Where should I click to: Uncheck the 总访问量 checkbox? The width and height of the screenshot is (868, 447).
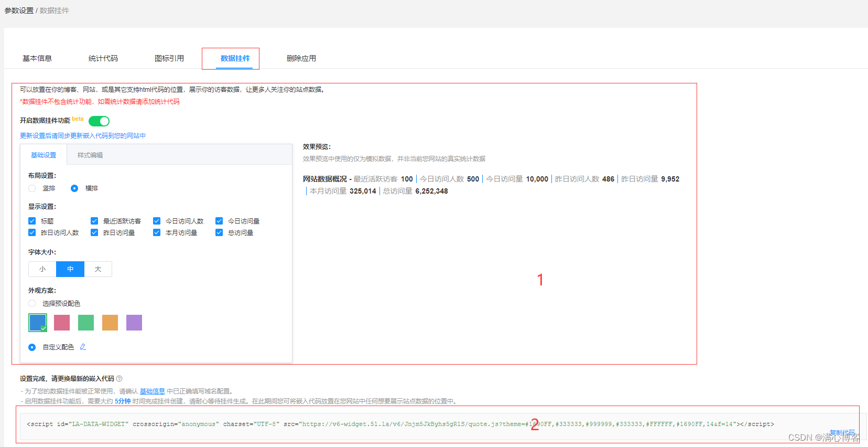(219, 232)
